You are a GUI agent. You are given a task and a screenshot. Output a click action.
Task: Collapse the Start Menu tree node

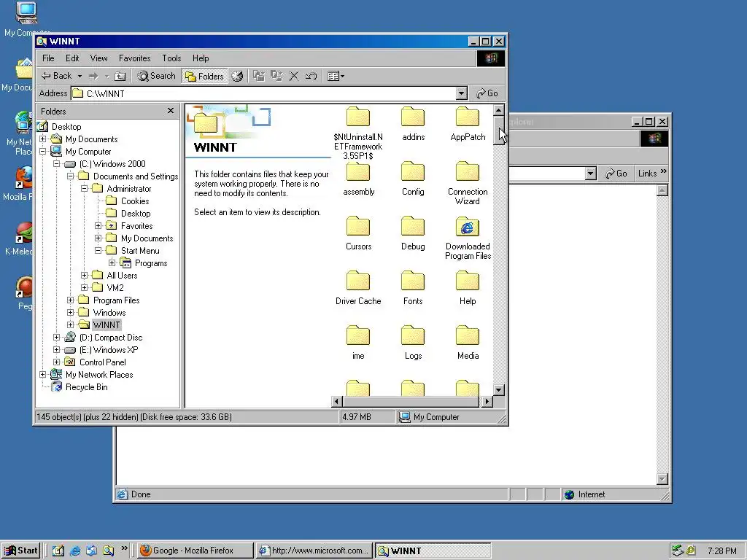pyautogui.click(x=98, y=251)
